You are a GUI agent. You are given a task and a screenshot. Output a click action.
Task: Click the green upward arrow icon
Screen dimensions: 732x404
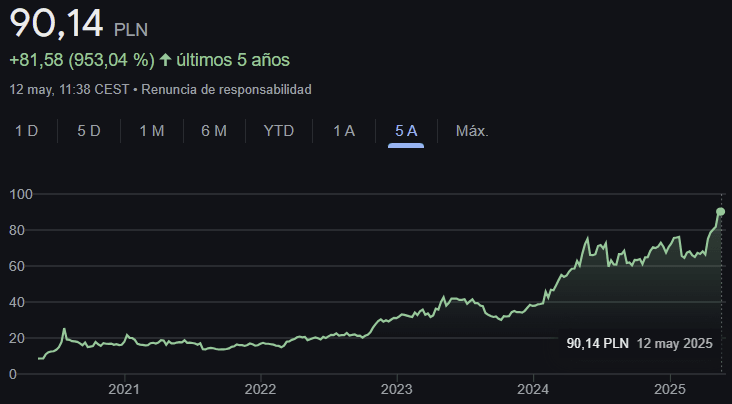tap(165, 60)
